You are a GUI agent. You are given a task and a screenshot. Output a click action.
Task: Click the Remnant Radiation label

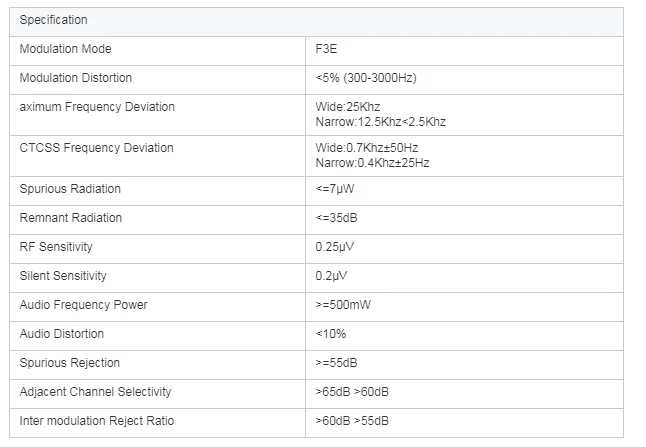(71, 218)
